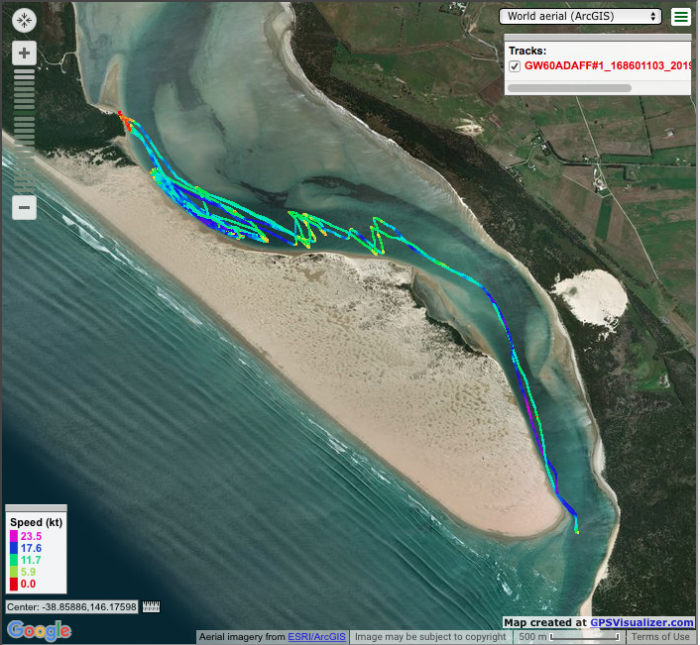700x645 pixels.
Task: Click the Google logo
Action: pyautogui.click(x=39, y=630)
